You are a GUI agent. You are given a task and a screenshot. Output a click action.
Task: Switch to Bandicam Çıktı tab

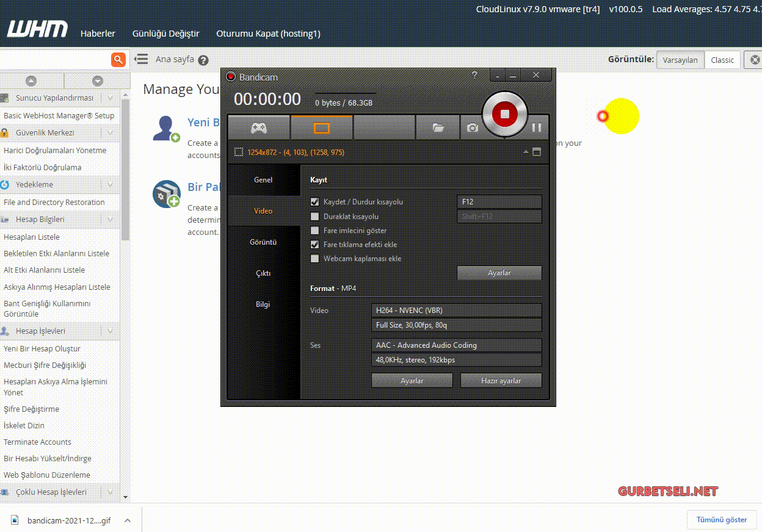tap(263, 273)
